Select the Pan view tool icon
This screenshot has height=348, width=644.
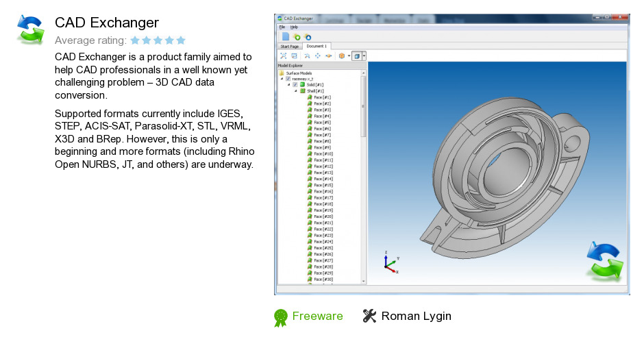tap(317, 56)
